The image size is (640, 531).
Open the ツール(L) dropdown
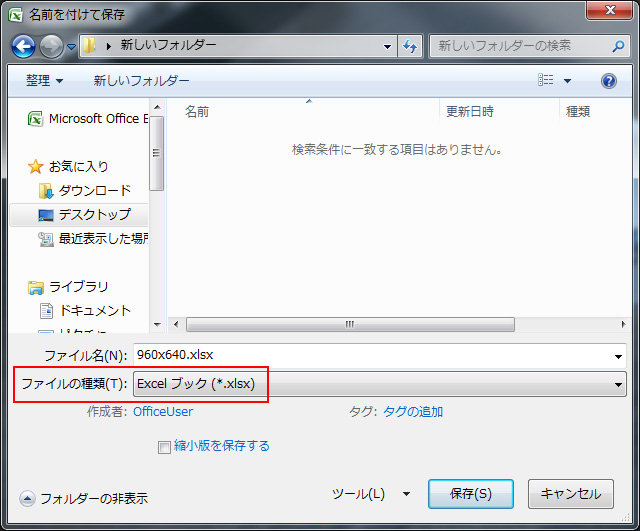[x=370, y=494]
